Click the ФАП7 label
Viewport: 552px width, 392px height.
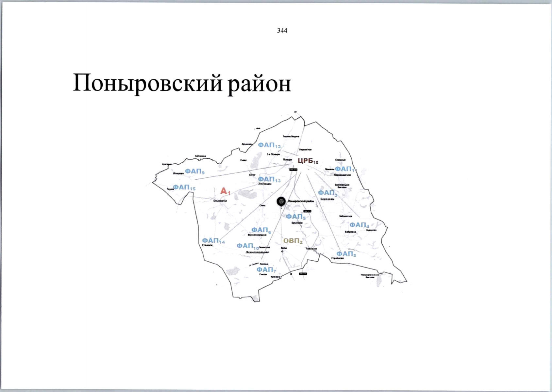(x=266, y=270)
